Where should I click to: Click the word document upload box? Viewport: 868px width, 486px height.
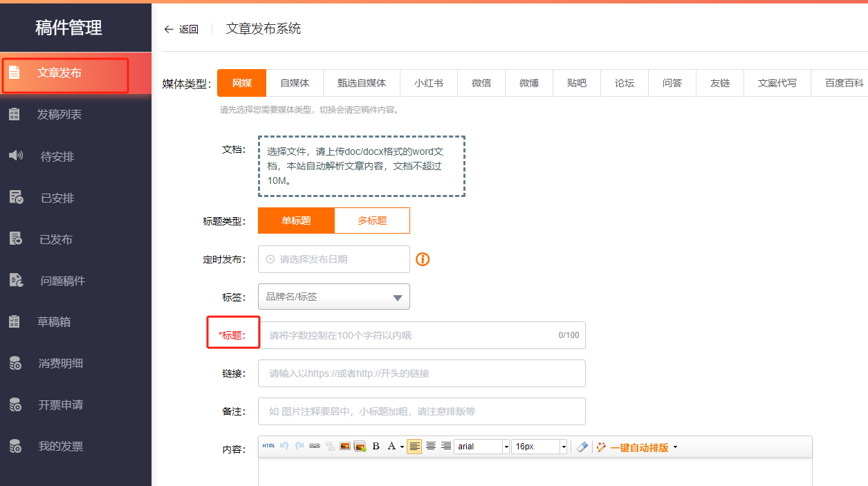(x=362, y=166)
